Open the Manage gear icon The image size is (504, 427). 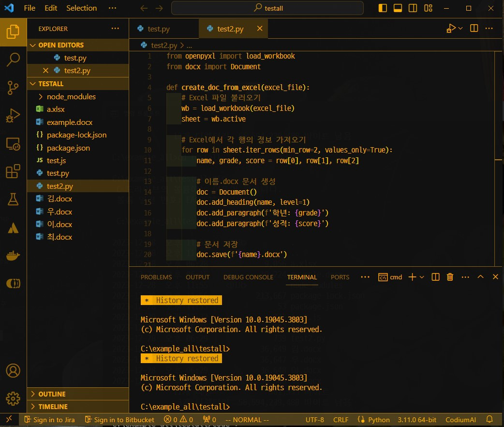click(x=13, y=399)
